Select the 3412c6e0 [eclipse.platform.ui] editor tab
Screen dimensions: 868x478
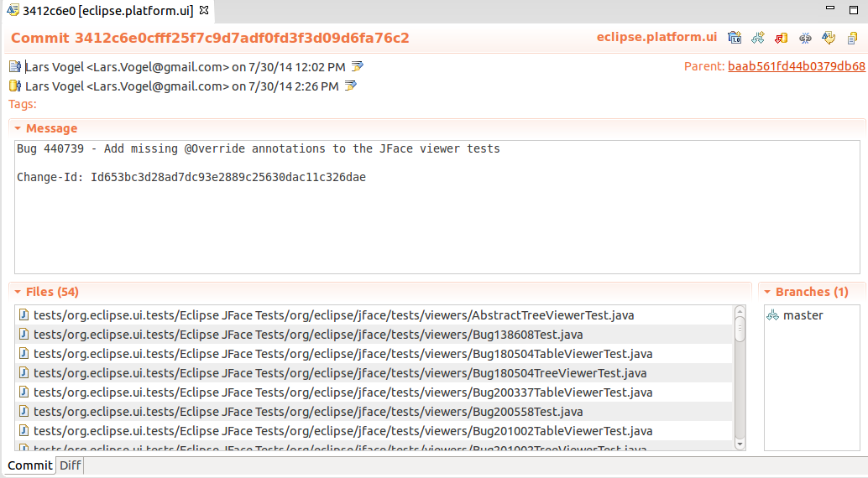click(108, 11)
